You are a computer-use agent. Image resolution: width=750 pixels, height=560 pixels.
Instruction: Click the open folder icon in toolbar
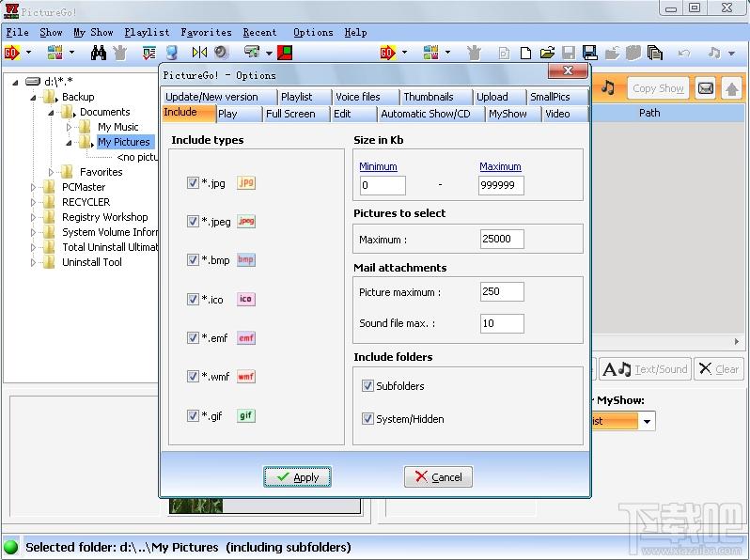coord(546,53)
